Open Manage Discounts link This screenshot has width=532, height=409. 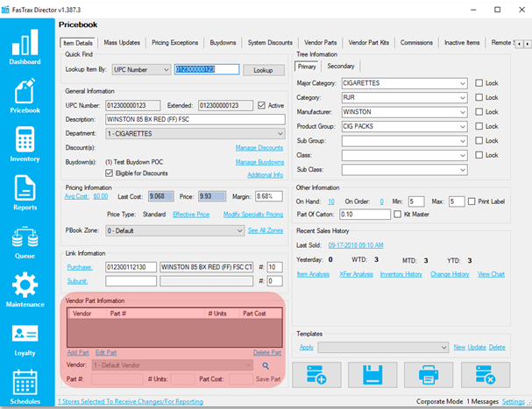click(x=259, y=148)
